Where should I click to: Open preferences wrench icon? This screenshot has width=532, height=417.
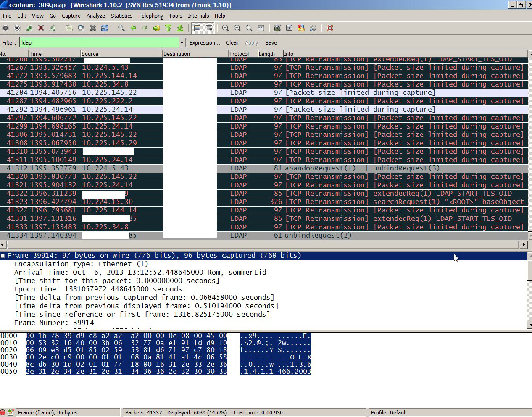(x=313, y=28)
